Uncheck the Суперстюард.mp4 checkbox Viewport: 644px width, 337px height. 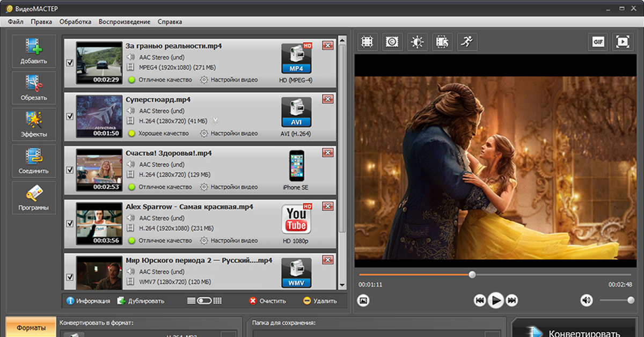click(x=69, y=116)
